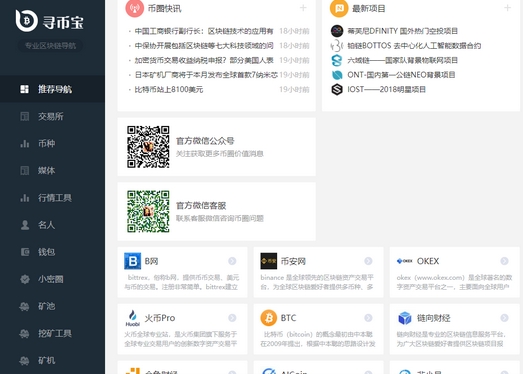This screenshot has height=374, width=523.
Task: Click the DFINITY project logo
Action: 337,31
